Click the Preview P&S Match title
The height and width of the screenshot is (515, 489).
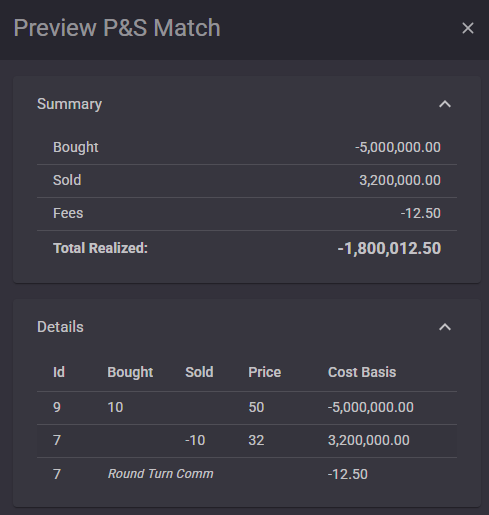117,28
